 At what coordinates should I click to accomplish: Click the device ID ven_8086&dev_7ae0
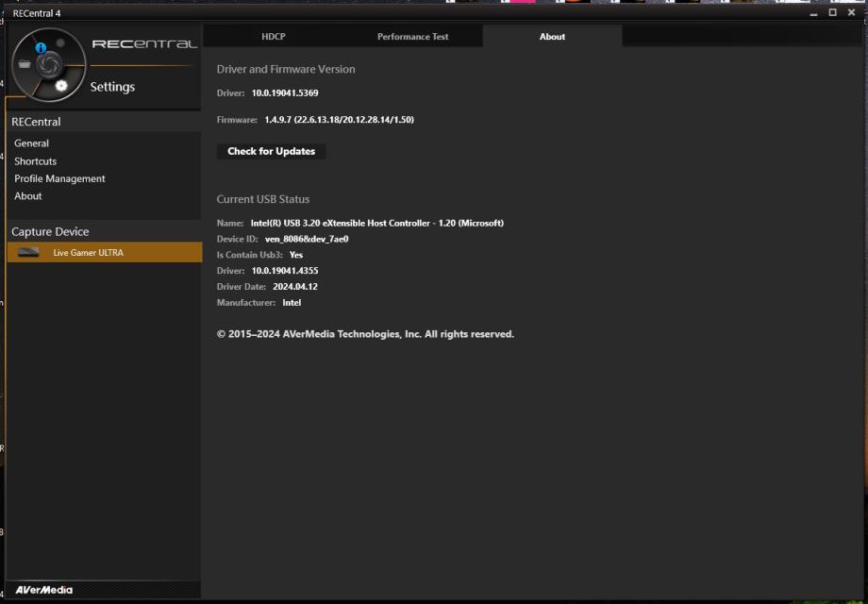(x=307, y=239)
